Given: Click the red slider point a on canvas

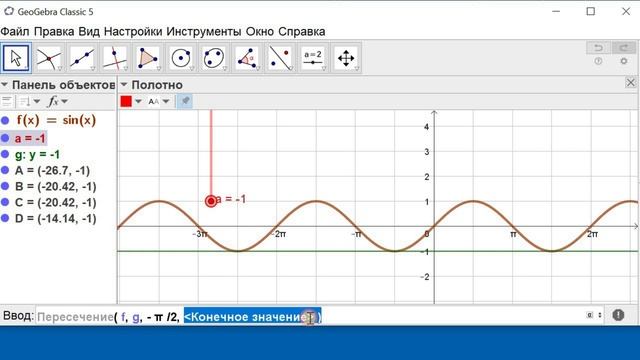Looking at the screenshot, I should [211, 201].
